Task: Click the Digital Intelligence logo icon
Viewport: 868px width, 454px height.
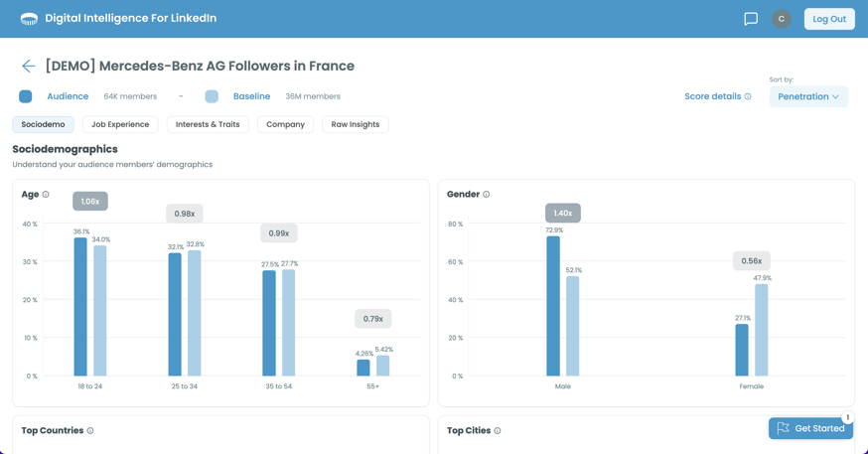Action: pyautogui.click(x=29, y=19)
